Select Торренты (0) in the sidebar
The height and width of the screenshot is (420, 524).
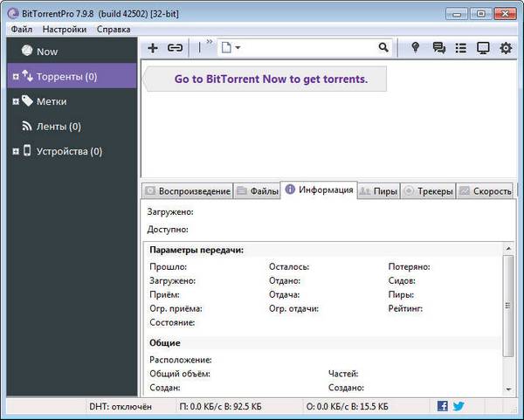(72, 77)
